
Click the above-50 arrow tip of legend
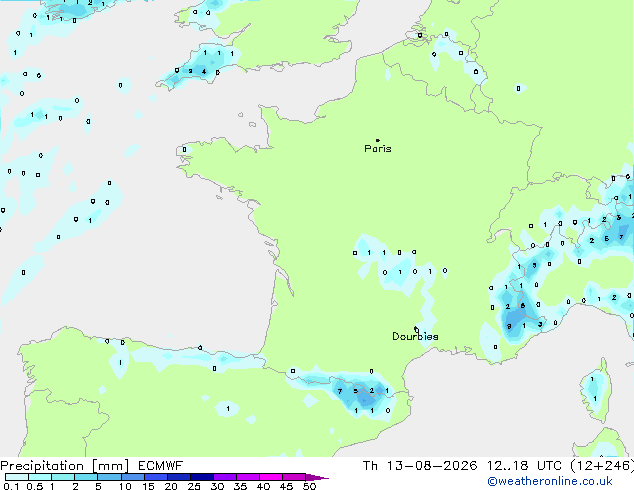pyautogui.click(x=317, y=477)
